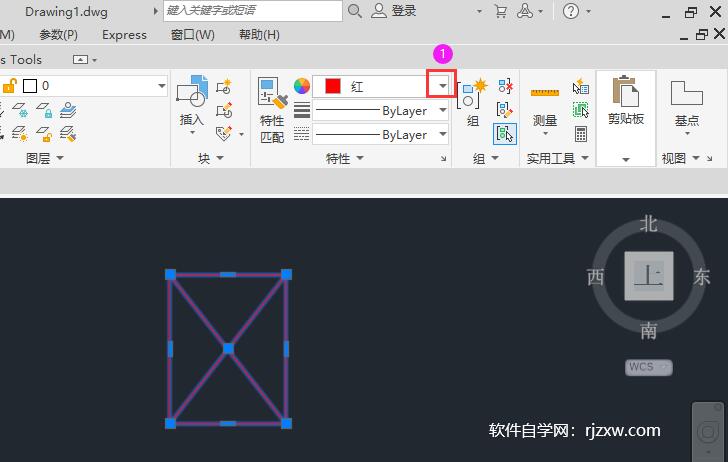The image size is (728, 462).
Task: Click the layer freeze snowflake icon
Action: (x=20, y=111)
